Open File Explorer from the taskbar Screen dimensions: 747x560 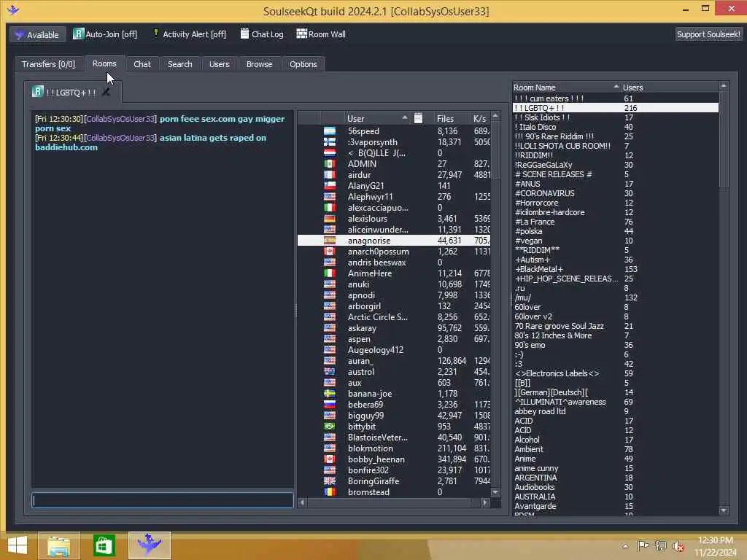point(58,545)
